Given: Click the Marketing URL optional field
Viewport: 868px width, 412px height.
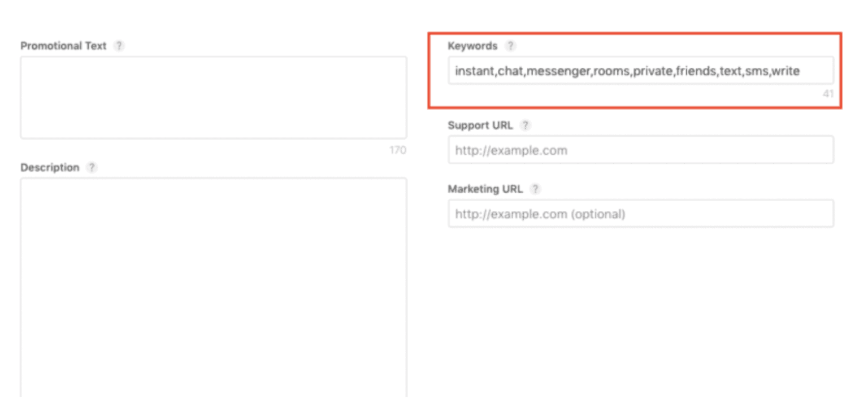Looking at the screenshot, I should click(x=640, y=214).
